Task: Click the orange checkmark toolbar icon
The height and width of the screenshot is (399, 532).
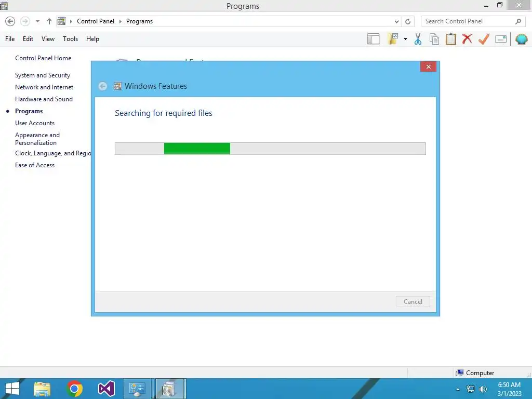Action: (x=484, y=39)
